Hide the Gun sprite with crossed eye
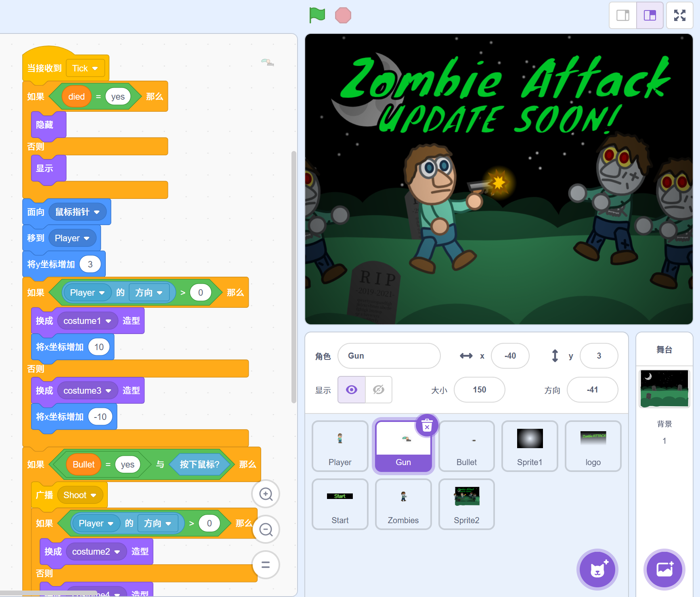The image size is (700, 597). click(378, 390)
